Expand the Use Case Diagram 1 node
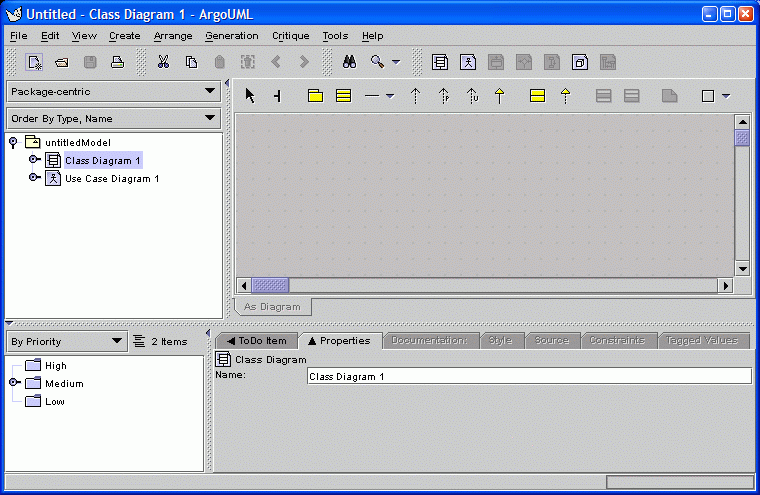 [34, 177]
